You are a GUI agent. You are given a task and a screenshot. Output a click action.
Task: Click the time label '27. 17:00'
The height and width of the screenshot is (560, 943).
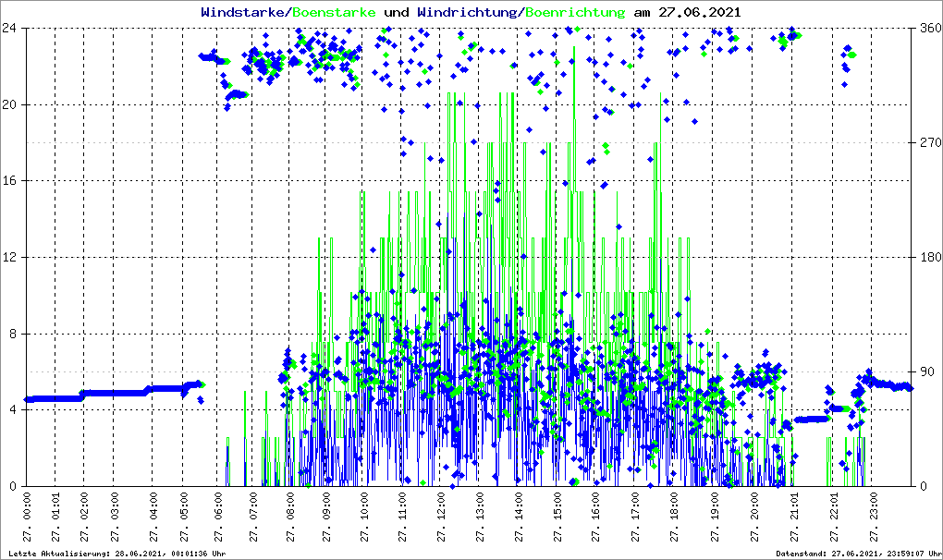point(635,517)
